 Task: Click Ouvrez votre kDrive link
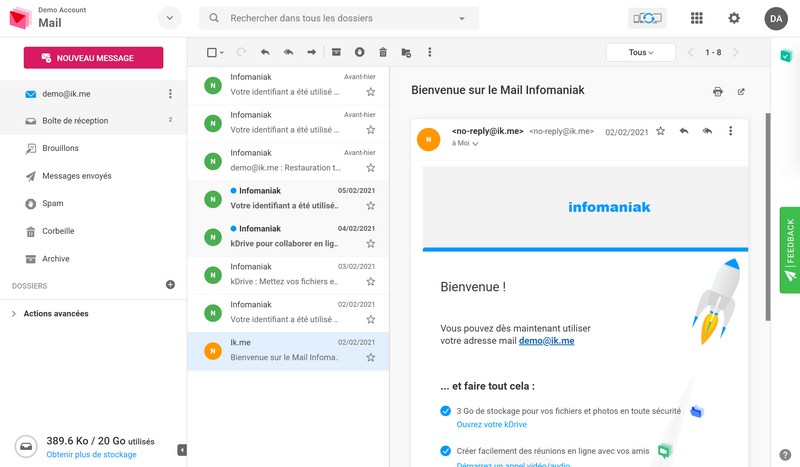491,424
